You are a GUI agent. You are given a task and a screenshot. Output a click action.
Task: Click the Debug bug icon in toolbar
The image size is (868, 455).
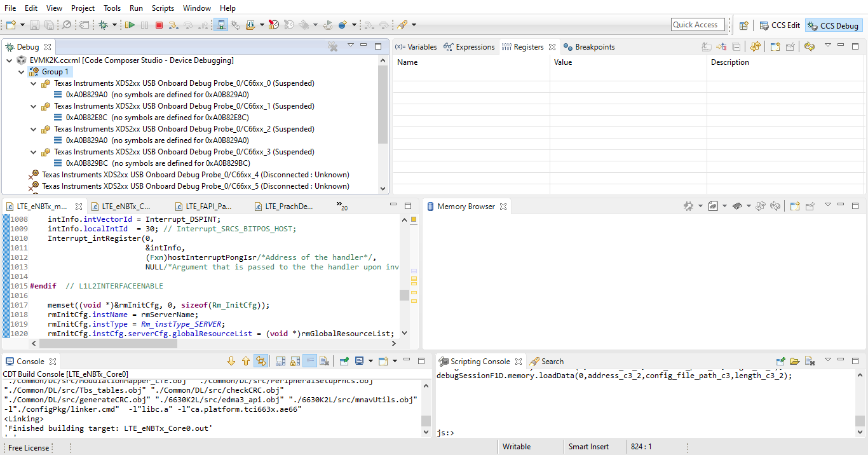103,25
